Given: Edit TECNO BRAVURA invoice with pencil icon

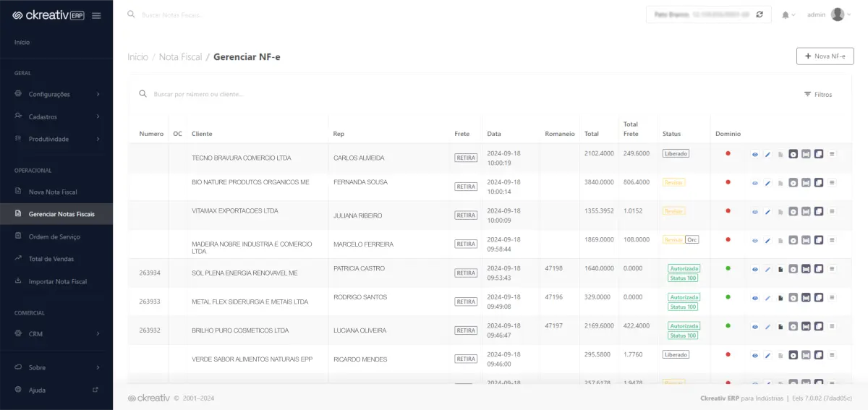Looking at the screenshot, I should [767, 154].
